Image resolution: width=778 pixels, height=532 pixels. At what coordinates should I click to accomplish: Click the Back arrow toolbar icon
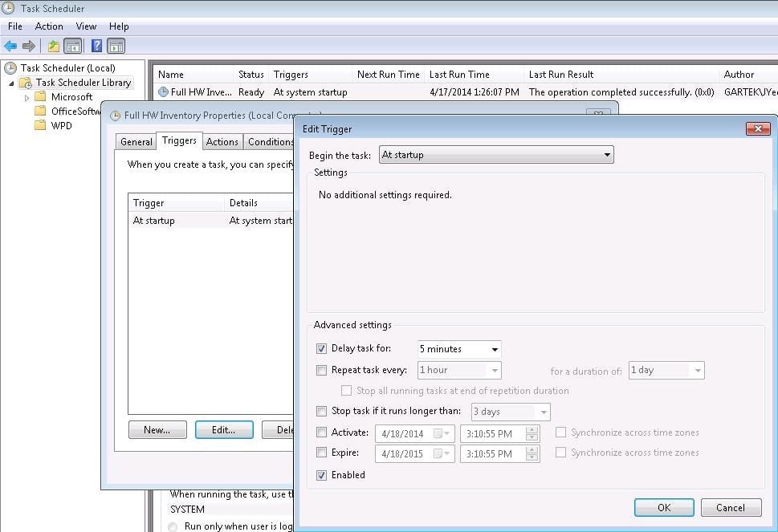click(10, 46)
